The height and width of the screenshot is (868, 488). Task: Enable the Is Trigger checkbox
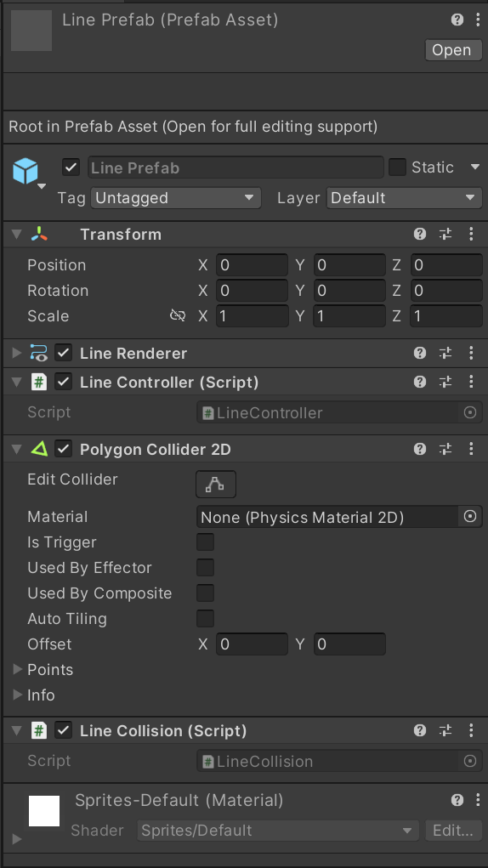click(x=205, y=542)
